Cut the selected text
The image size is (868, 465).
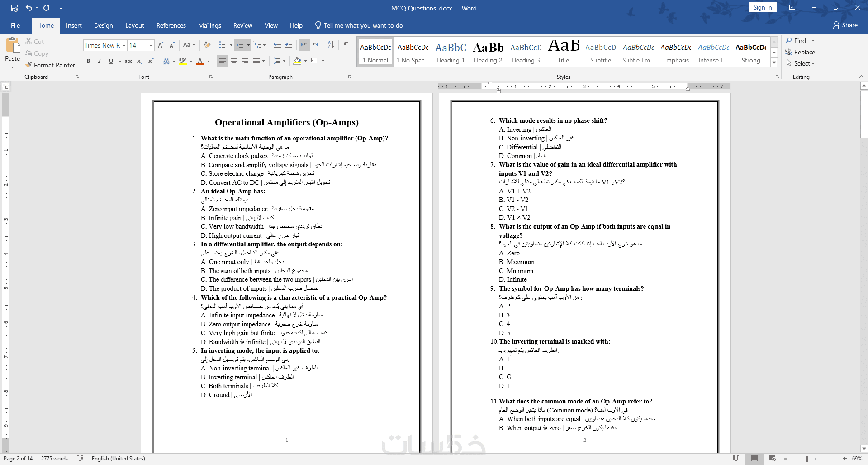coord(35,42)
